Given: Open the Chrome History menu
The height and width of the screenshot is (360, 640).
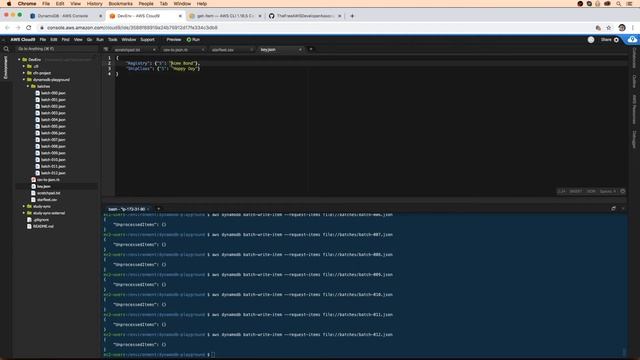Looking at the screenshot, I should tap(94, 4).
